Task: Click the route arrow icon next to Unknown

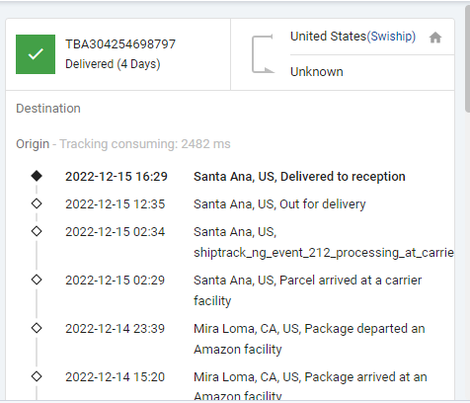Action: 263,54
